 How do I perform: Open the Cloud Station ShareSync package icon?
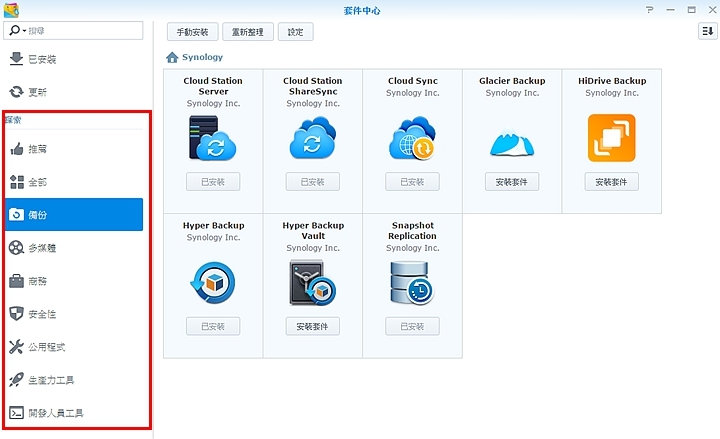(x=313, y=138)
